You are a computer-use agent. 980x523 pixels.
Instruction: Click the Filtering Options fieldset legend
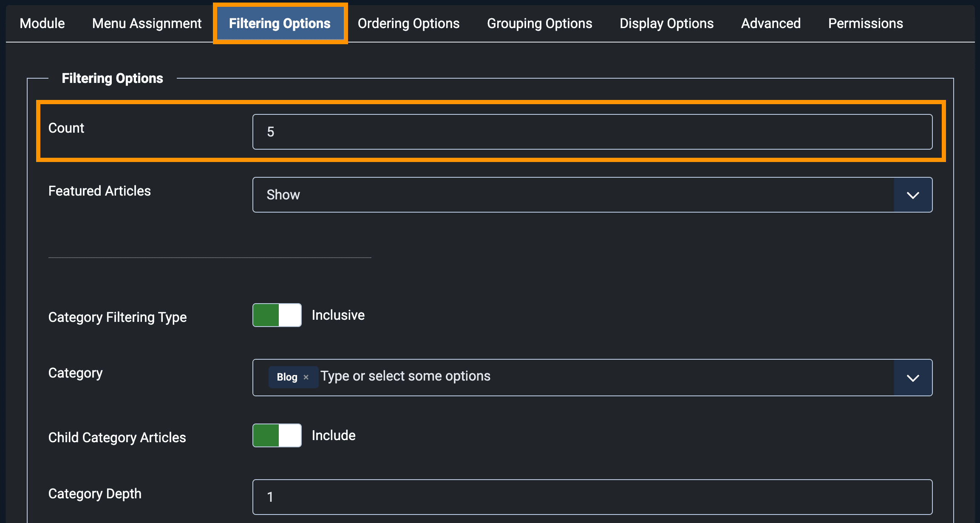click(x=112, y=78)
